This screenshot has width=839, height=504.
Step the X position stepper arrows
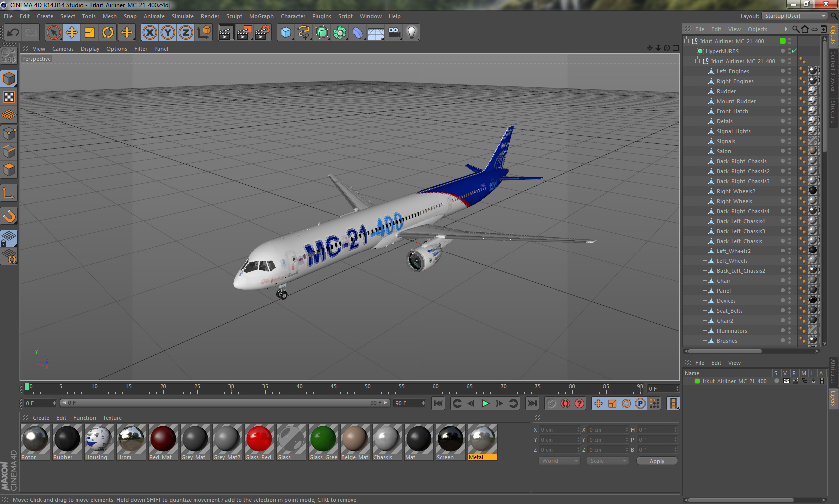tap(578, 430)
